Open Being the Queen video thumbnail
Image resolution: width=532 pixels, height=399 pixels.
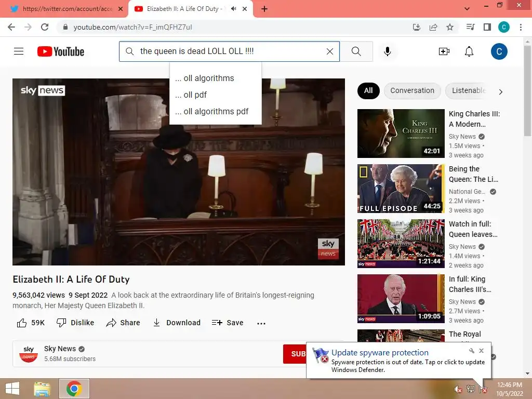[401, 188]
